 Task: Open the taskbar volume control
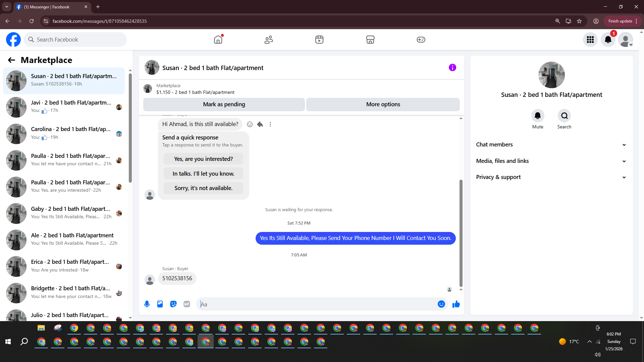[597, 355]
